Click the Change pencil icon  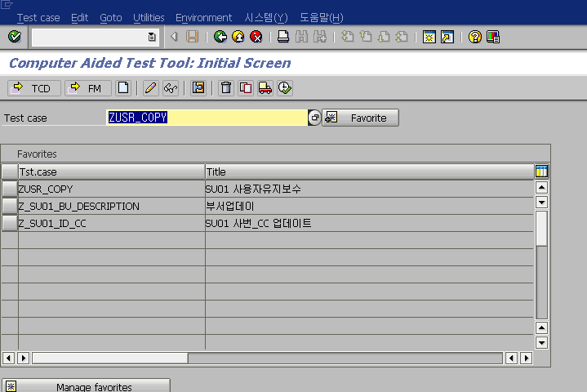coord(150,88)
